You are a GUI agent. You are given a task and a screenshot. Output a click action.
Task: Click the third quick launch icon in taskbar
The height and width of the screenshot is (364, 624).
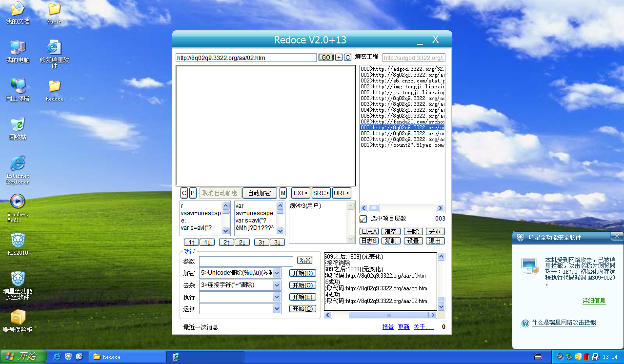(x=79, y=357)
